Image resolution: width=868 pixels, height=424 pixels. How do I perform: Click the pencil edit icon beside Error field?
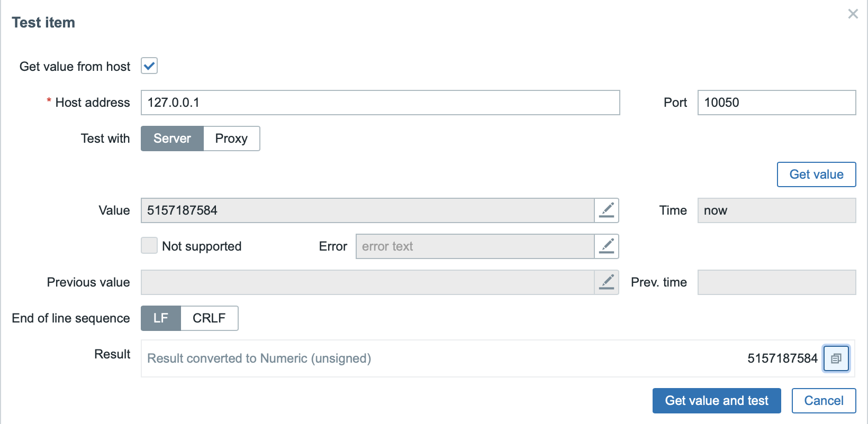[x=607, y=246]
